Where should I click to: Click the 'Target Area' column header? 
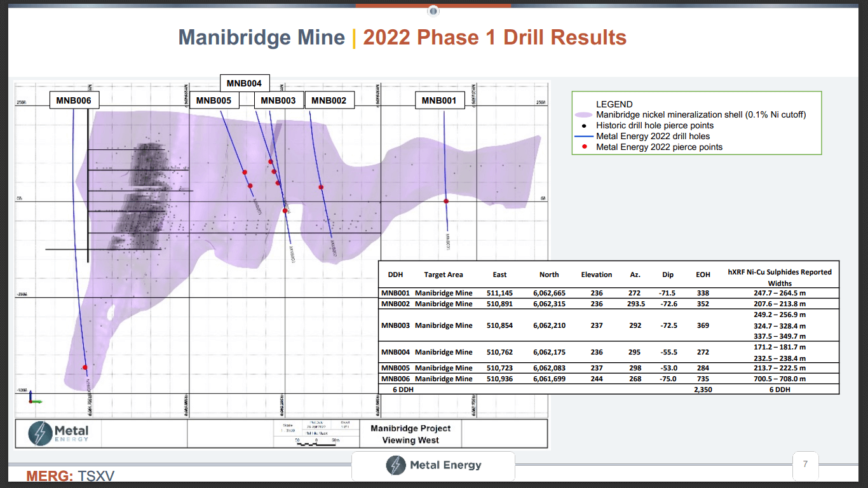pyautogui.click(x=444, y=274)
